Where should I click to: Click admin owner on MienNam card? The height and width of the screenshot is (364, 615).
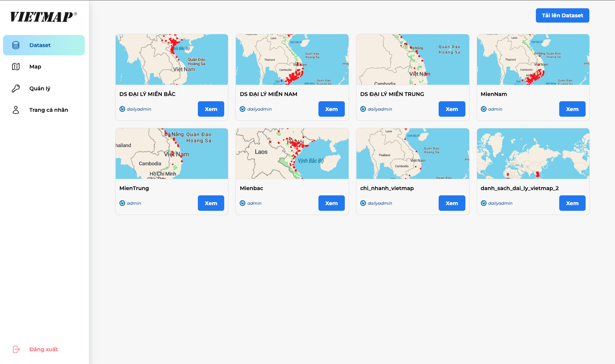tap(495, 109)
